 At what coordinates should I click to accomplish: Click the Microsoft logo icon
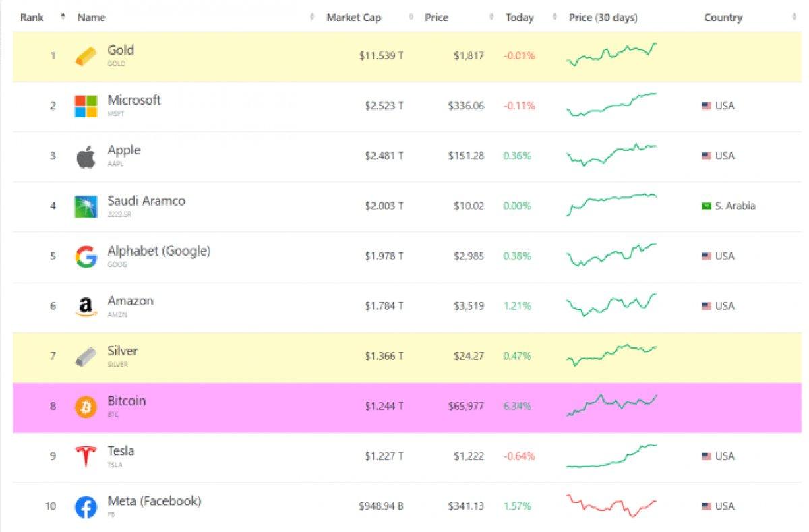86,106
